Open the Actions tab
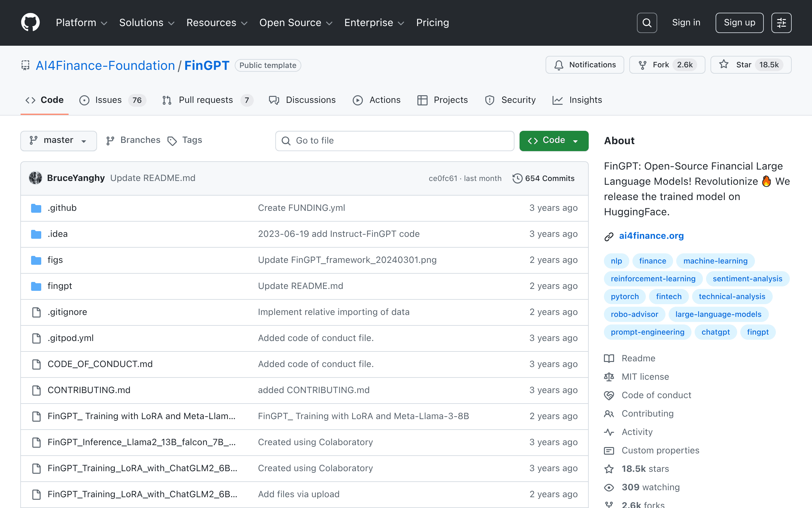This screenshot has width=812, height=508. pos(377,100)
